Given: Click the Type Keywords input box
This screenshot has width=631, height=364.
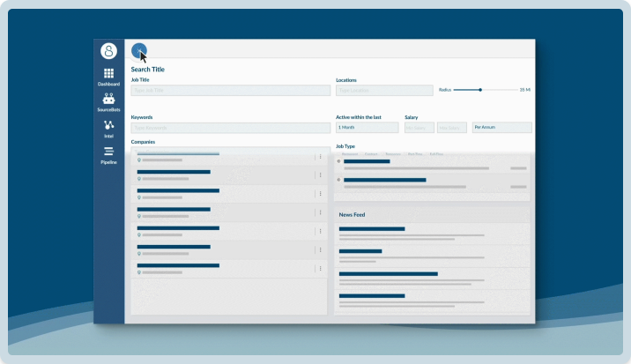Looking at the screenshot, I should pos(231,128).
